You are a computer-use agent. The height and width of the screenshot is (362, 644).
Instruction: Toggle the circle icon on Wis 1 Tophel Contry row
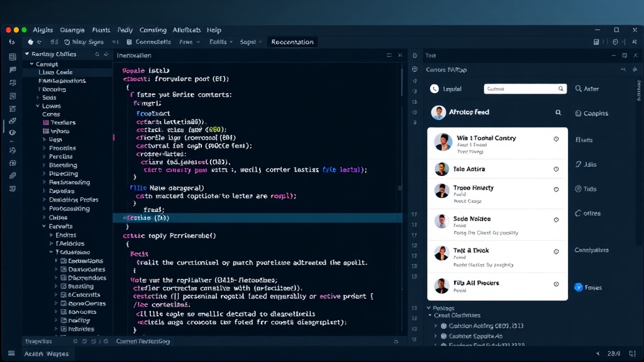pos(556,139)
